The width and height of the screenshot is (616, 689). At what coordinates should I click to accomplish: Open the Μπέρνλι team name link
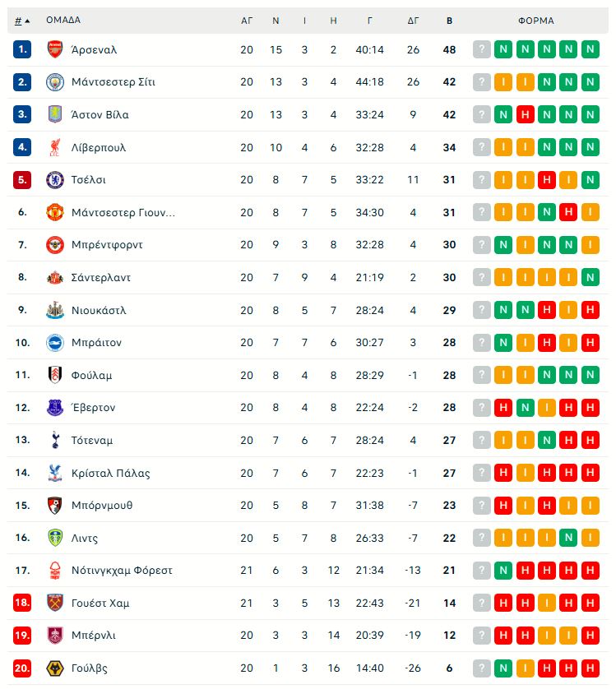click(x=95, y=636)
